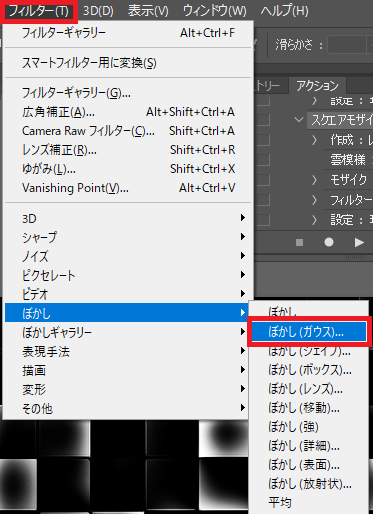Image resolution: width=373 pixels, height=514 pixels.
Task: Choose ぼかし (詳細)... in submenu
Action: click(x=309, y=446)
